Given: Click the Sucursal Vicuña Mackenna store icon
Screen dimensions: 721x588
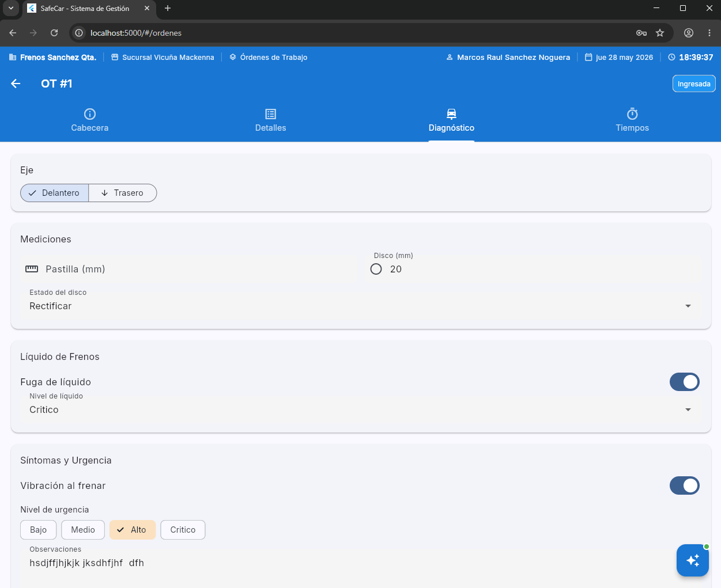Looking at the screenshot, I should click(115, 58).
